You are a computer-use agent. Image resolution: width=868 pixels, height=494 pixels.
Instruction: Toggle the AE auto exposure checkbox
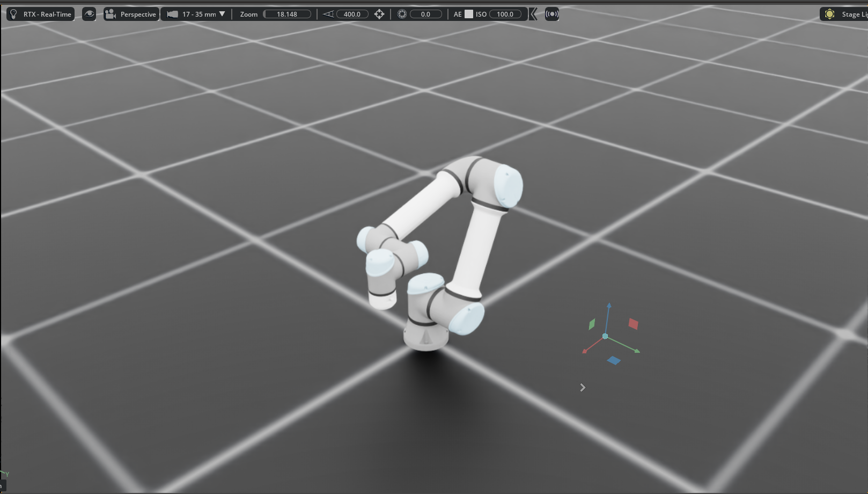click(469, 14)
